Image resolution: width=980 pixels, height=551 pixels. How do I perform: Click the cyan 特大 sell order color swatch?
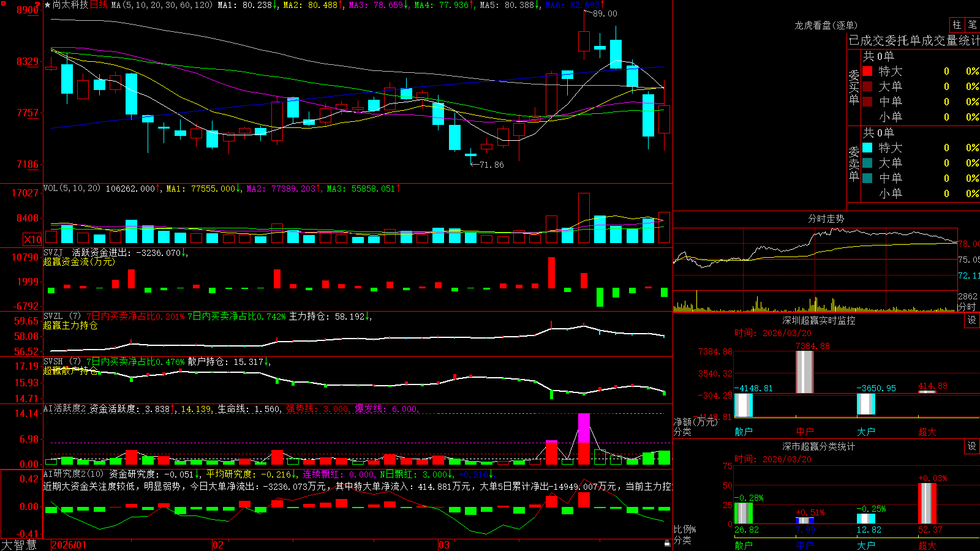[x=867, y=148]
